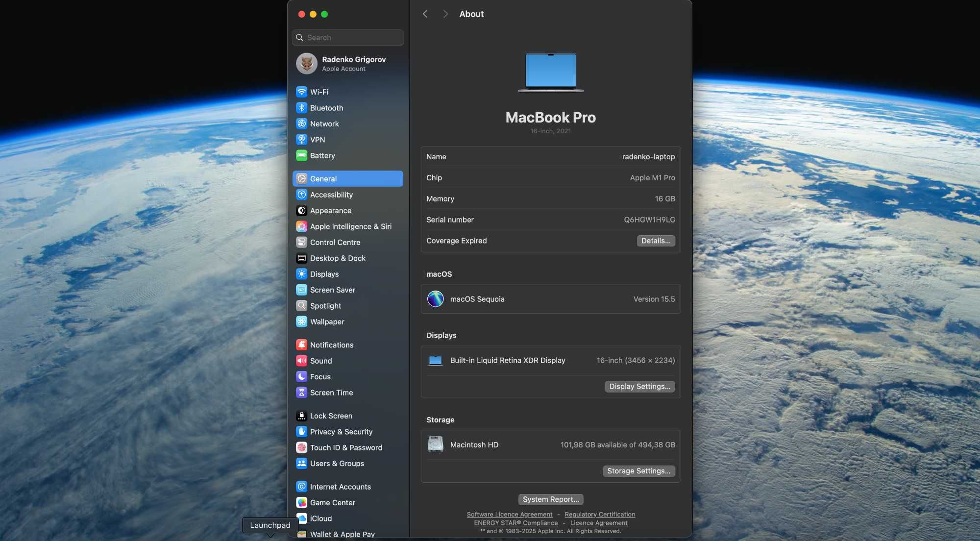This screenshot has width=980, height=541.
Task: Go back with the back chevron
Action: click(x=425, y=14)
